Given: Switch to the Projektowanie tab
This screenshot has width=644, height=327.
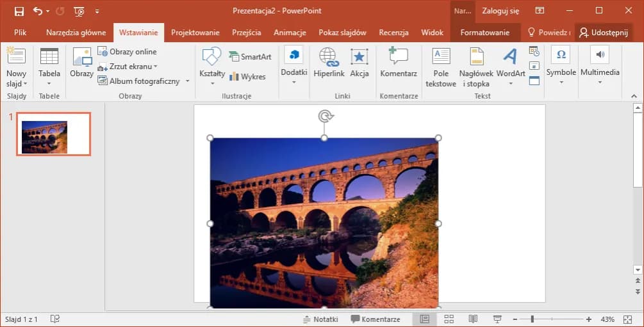Looking at the screenshot, I should click(195, 33).
